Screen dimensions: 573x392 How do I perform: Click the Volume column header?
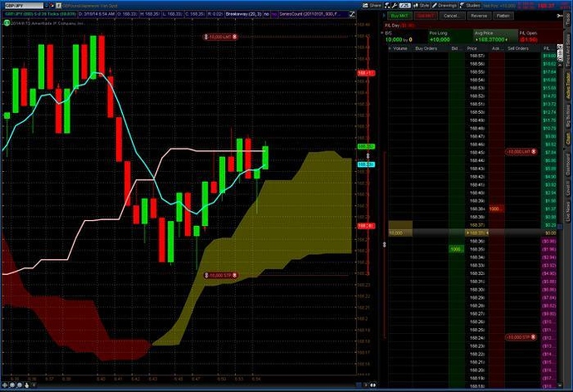tap(399, 48)
